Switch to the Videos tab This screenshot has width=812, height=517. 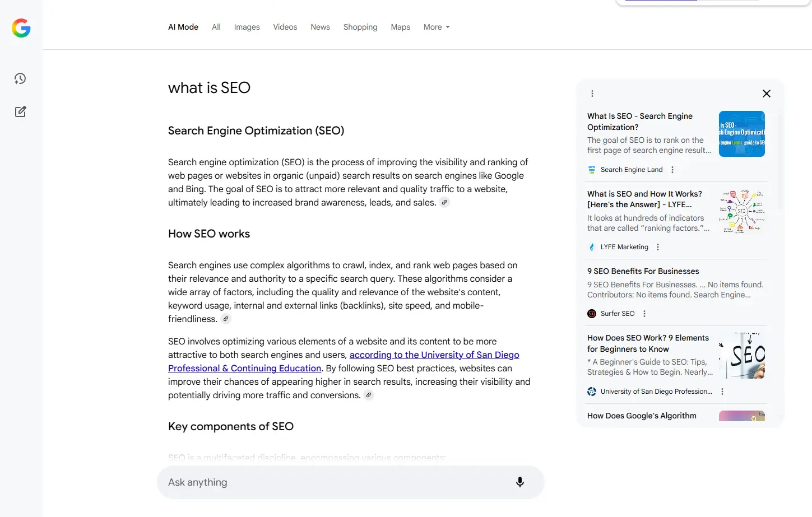(285, 27)
